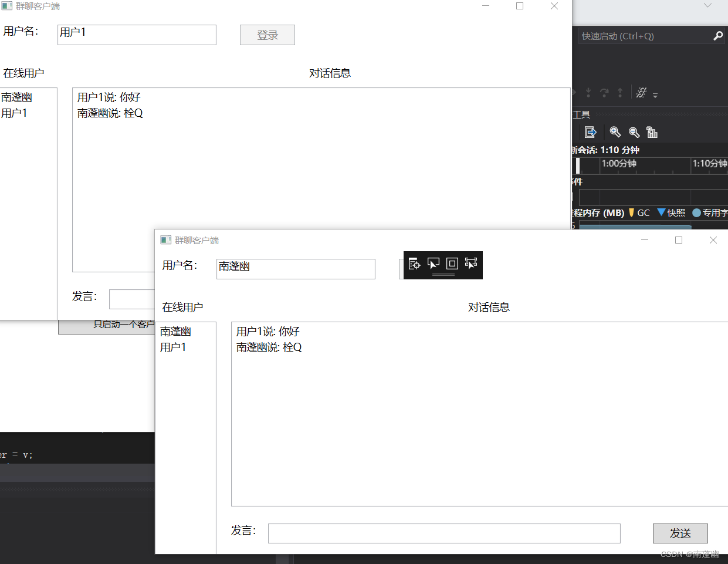Minimize the back 群聊客户端 window
Viewport: 728px width, 564px height.
coord(486,6)
